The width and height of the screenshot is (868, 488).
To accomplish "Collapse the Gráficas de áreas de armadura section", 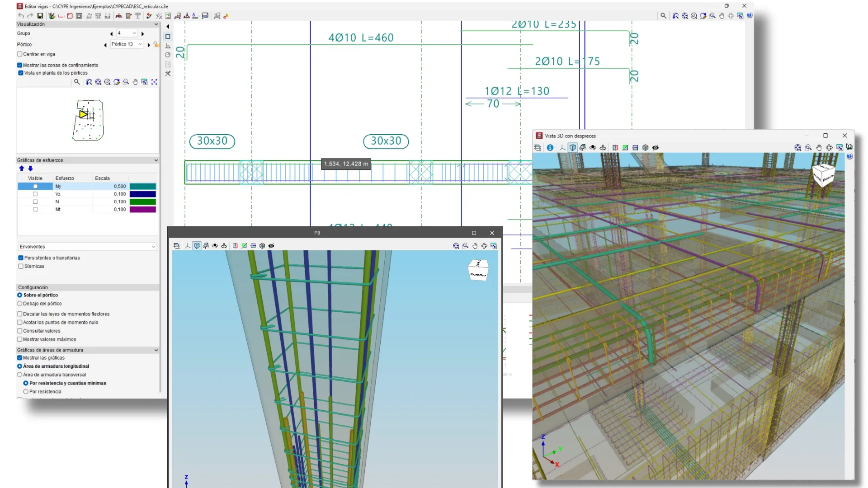I will pyautogui.click(x=156, y=350).
